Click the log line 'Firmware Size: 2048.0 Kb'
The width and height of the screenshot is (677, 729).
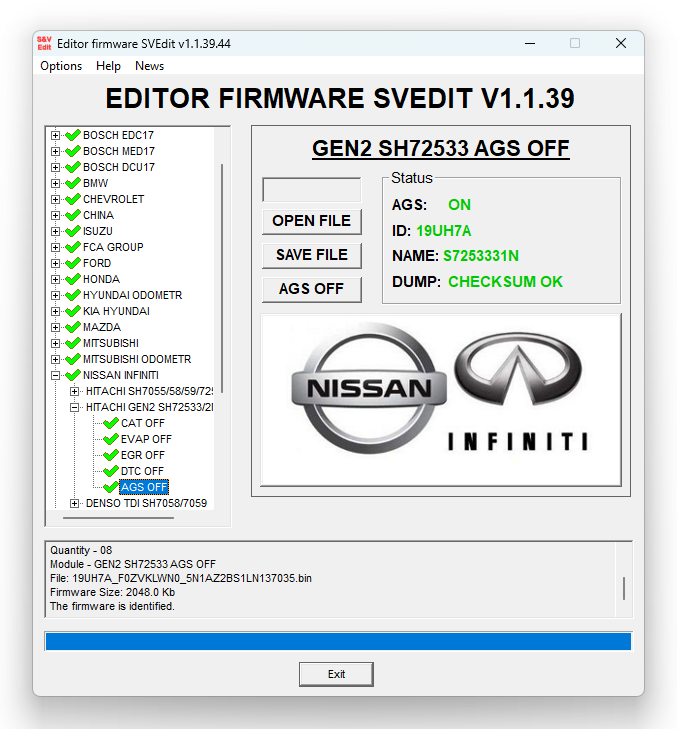pos(113,592)
